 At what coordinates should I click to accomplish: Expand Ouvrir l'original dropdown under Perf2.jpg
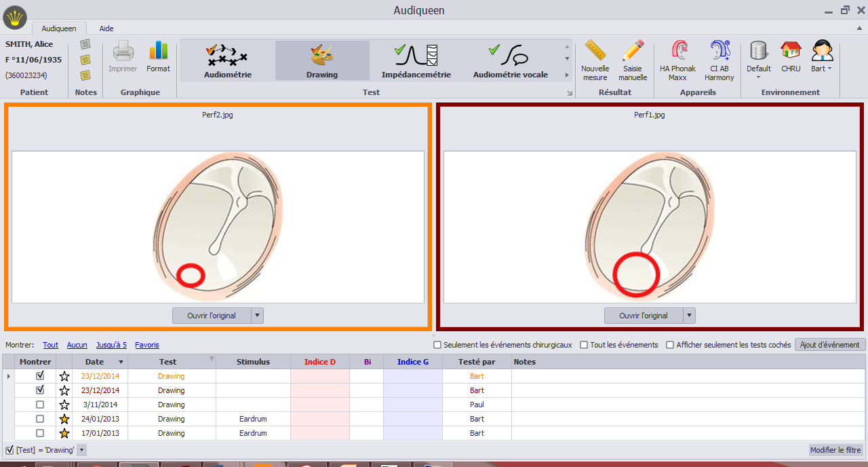click(x=257, y=315)
